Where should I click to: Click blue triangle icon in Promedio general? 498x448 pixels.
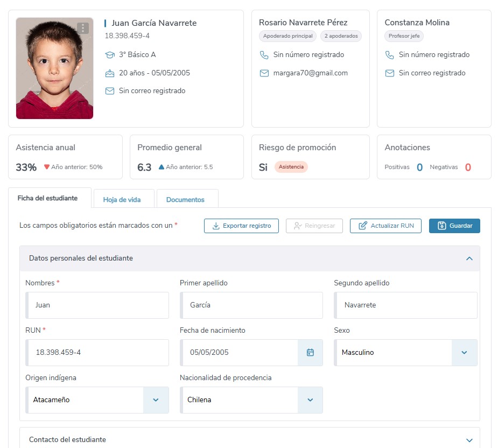(x=162, y=167)
